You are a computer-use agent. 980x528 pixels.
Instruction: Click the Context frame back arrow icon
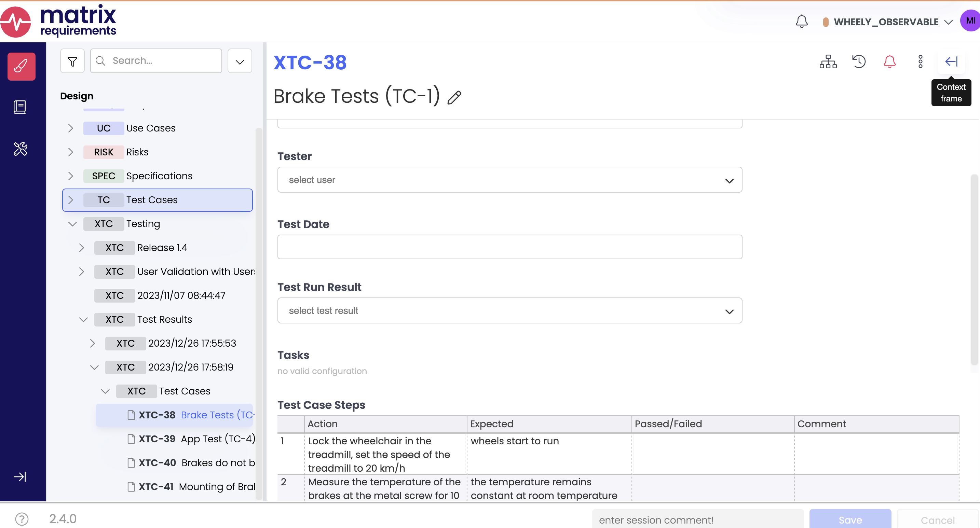pos(951,61)
